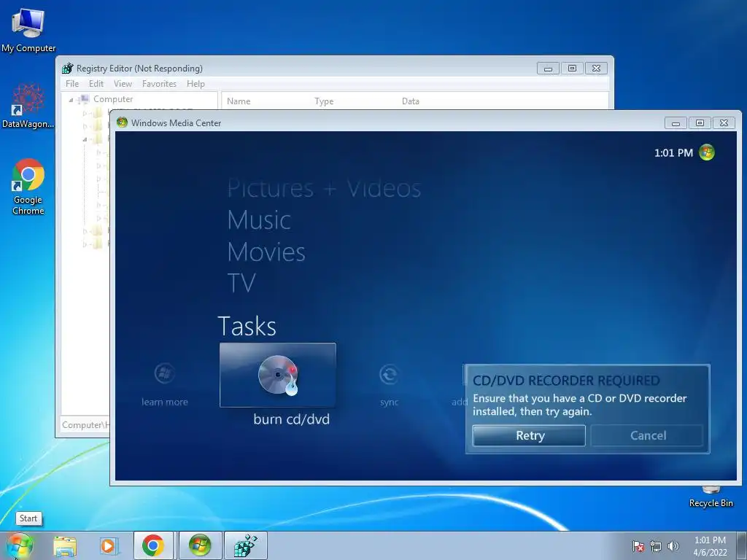Screen dimensions: 747x560
Task: Switch to Registry Editor taskbar button
Action: (x=246, y=545)
